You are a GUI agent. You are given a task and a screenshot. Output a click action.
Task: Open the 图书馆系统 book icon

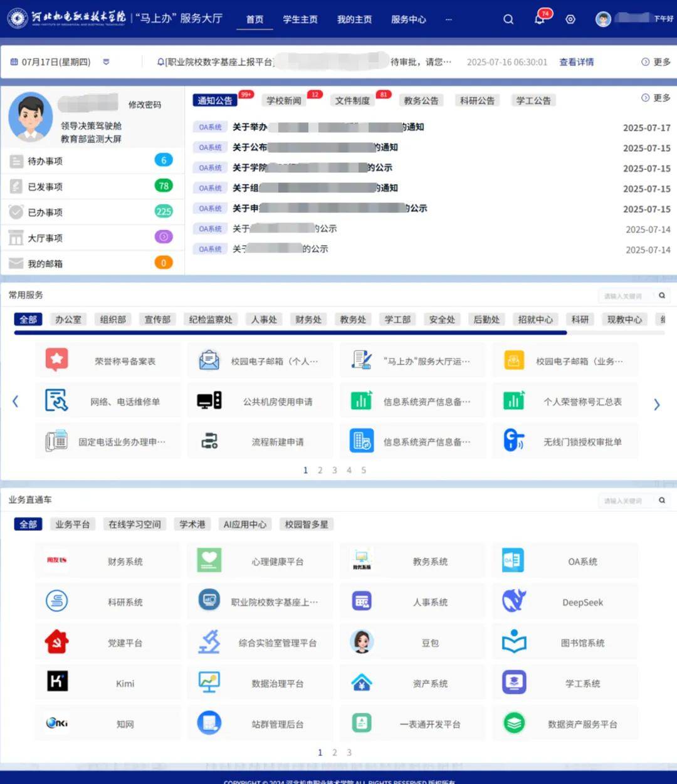(x=513, y=642)
